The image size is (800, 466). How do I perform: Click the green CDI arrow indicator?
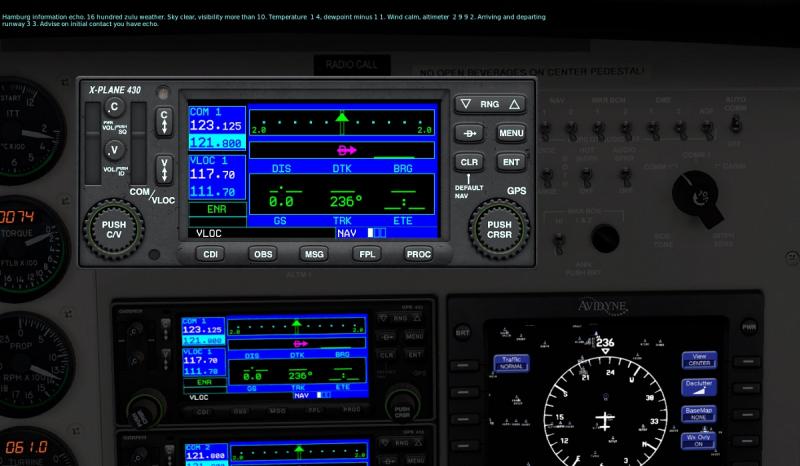(x=342, y=117)
